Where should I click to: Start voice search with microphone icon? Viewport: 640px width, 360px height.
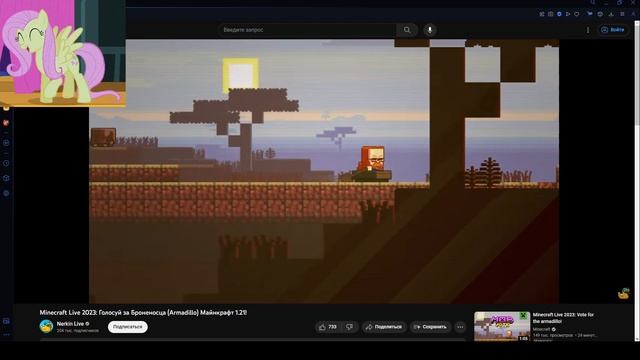coord(429,30)
